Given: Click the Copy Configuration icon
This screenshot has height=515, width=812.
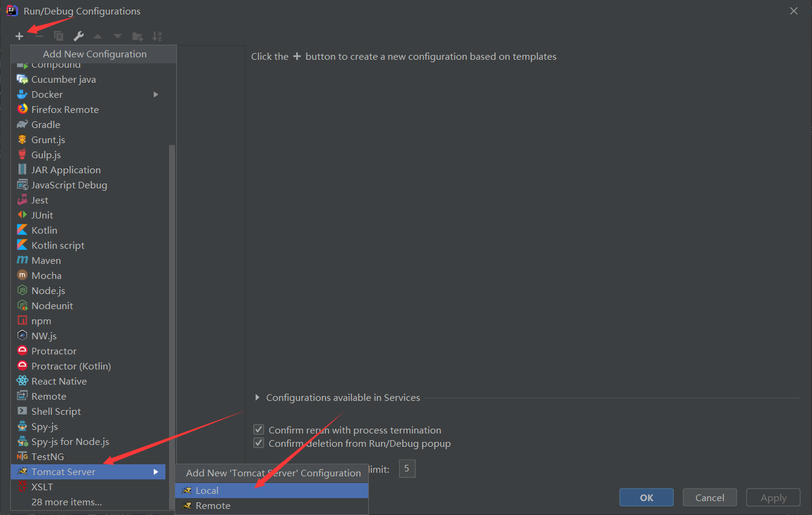Looking at the screenshot, I should [x=59, y=36].
